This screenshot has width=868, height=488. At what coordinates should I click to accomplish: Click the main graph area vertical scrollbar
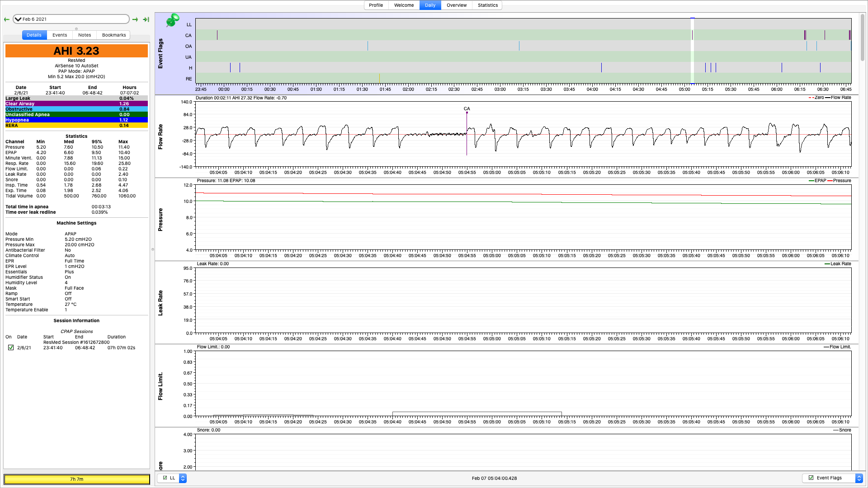[x=863, y=38]
